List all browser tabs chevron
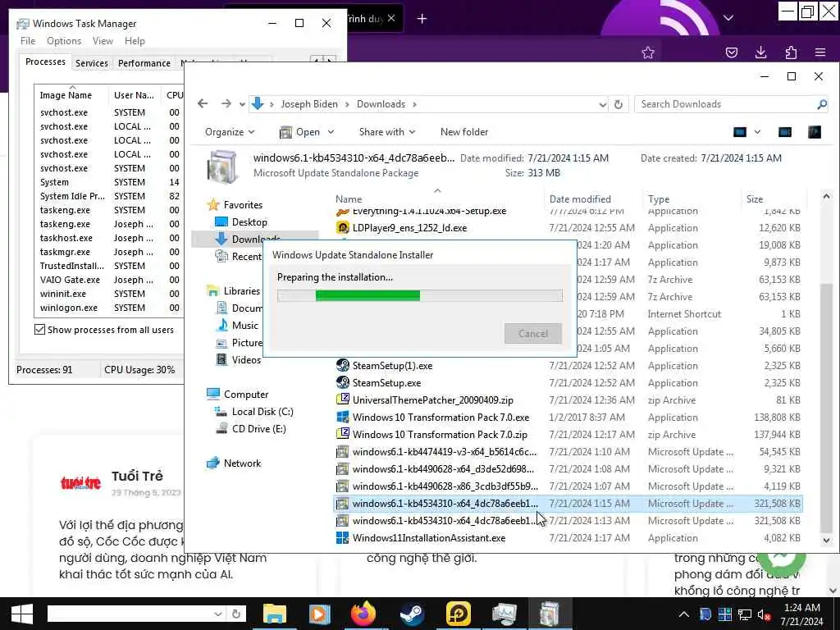The image size is (840, 630). click(x=728, y=18)
